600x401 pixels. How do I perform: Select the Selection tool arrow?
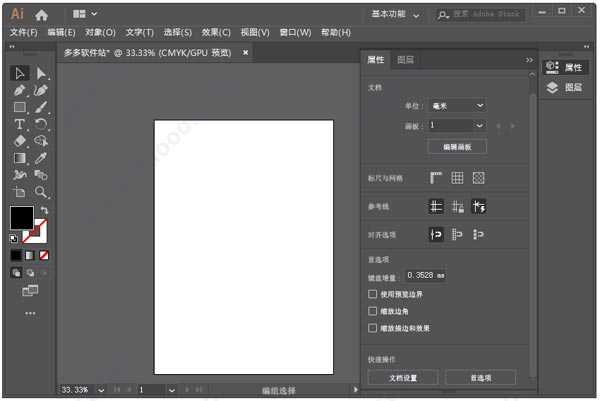click(20, 73)
